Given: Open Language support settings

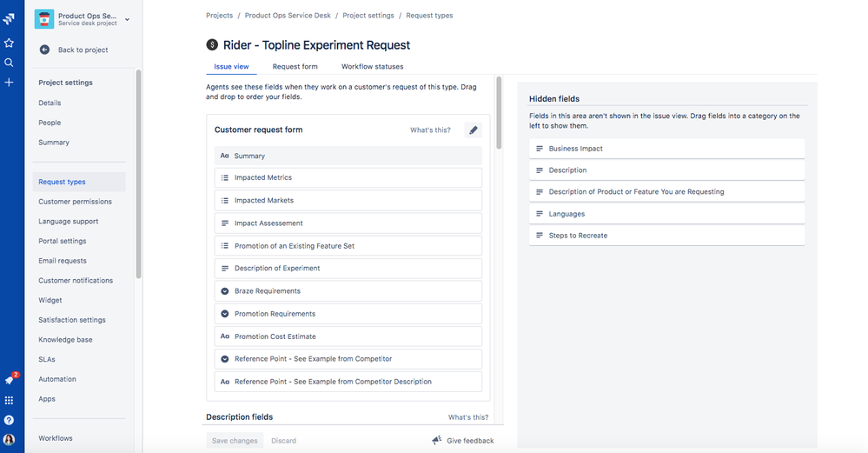Looking at the screenshot, I should [69, 222].
